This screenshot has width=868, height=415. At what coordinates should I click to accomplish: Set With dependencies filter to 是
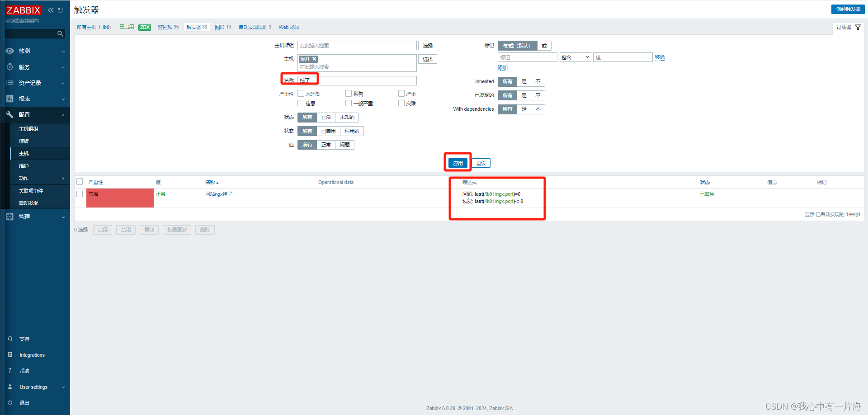coord(524,109)
